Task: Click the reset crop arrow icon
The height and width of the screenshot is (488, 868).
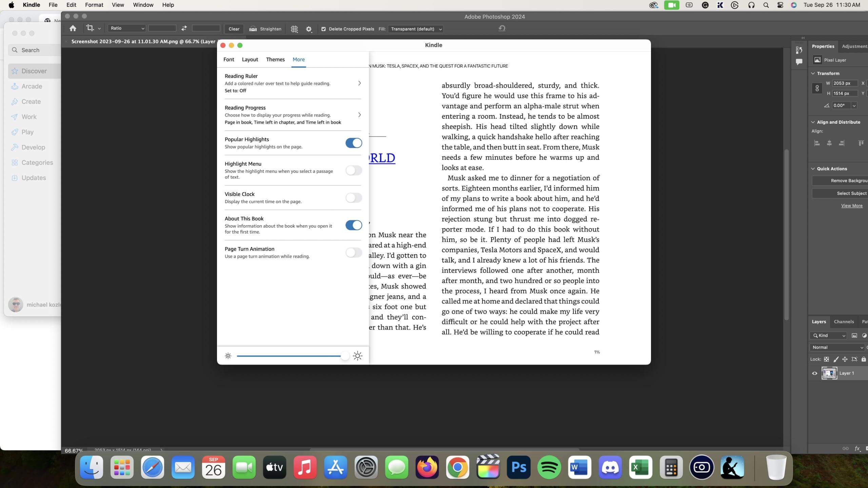Action: tap(502, 28)
